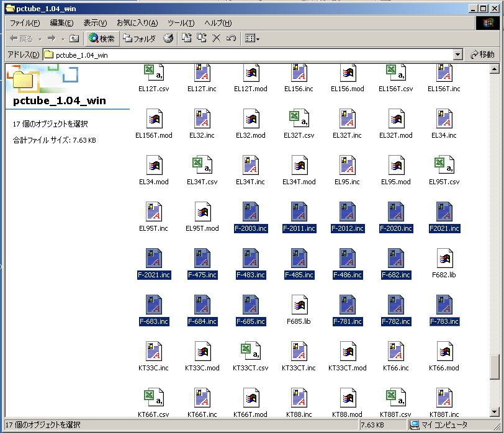Click the F-682.inc file name label
This screenshot has width=504, height=433.
pyautogui.click(x=396, y=275)
